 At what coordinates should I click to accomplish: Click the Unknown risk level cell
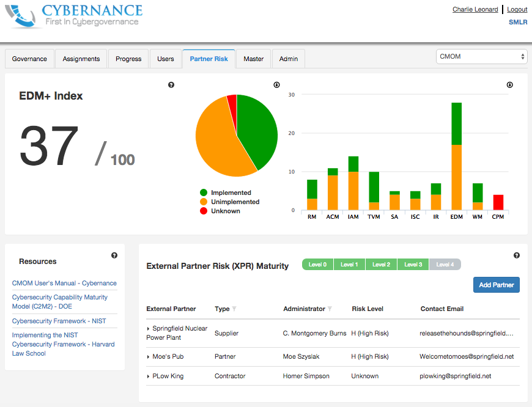point(364,376)
